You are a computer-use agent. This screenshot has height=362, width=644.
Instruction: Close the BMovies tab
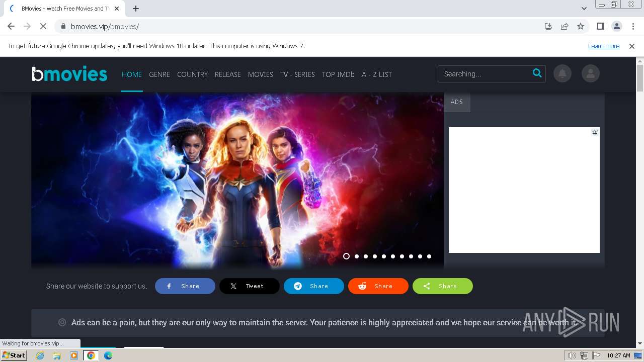(x=117, y=9)
